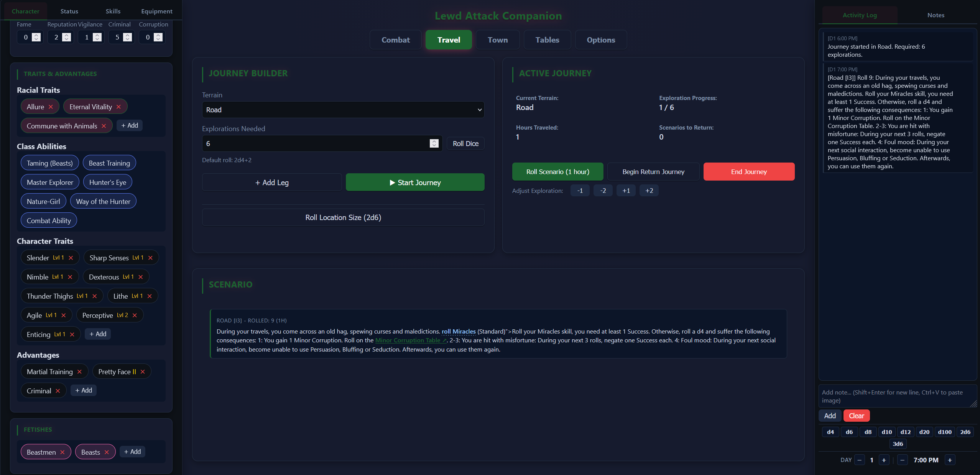Delete the Perceptive Lvl 2 trait
980x475 pixels.
[x=135, y=315]
